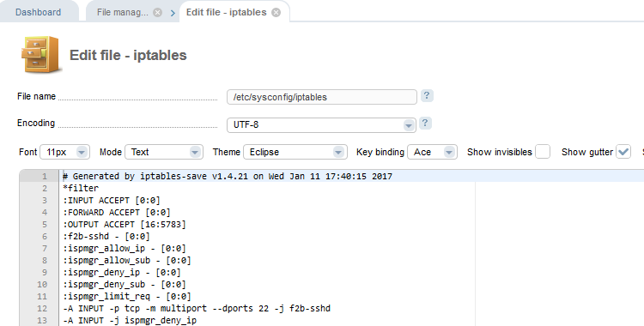Open the Mode dropdown set to Text

pyautogui.click(x=164, y=152)
